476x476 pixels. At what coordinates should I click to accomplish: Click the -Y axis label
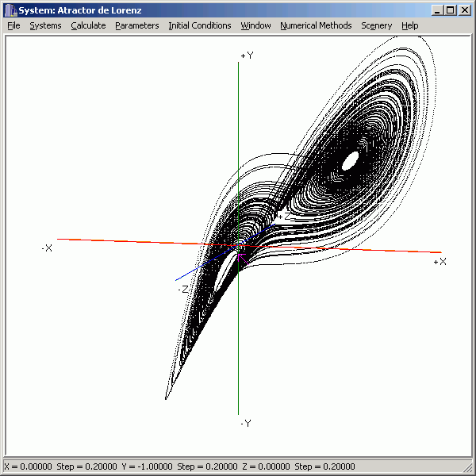point(246,423)
